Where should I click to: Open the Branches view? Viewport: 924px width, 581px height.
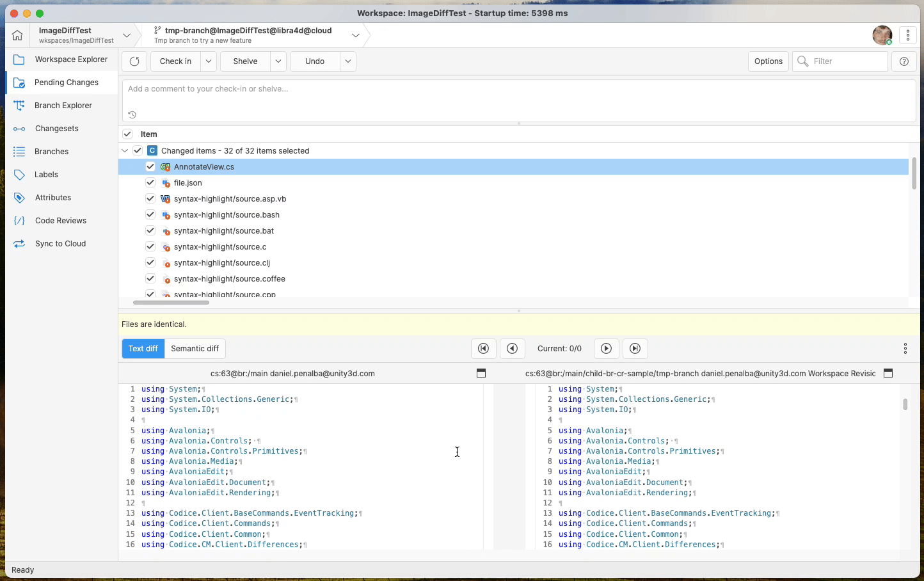click(x=51, y=151)
